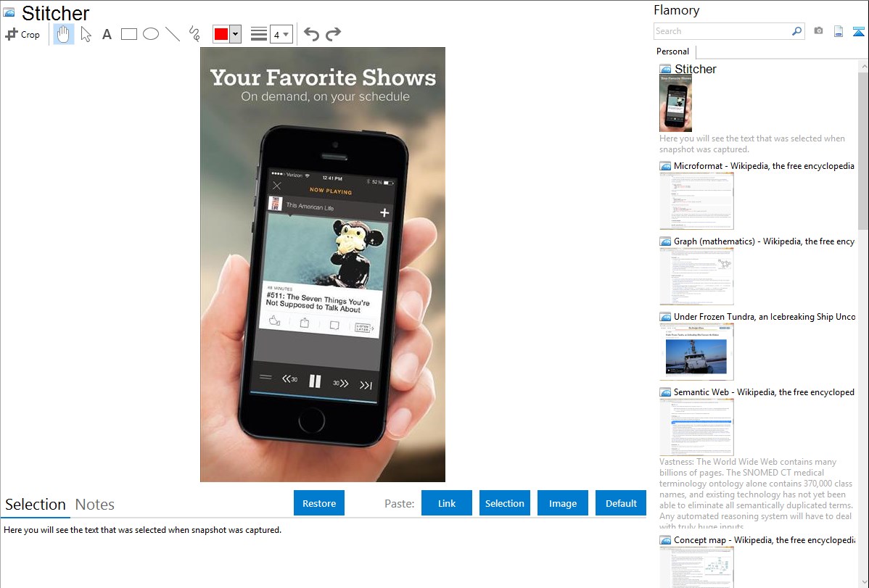Activate the hand pan tool
The width and height of the screenshot is (869, 588).
64,34
